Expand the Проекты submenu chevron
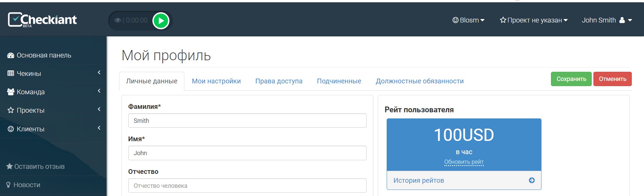The height and width of the screenshot is (196, 644). 99,109
